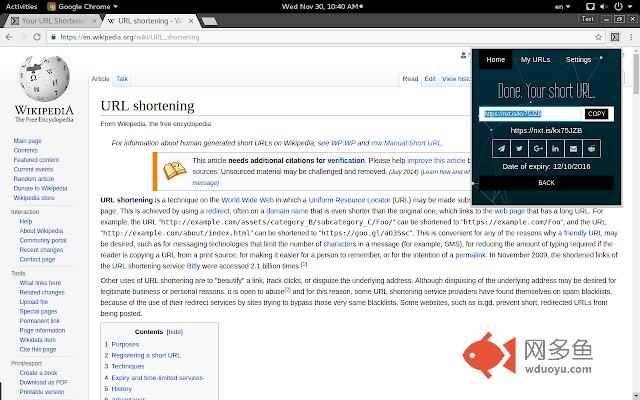Open the Article tab
640x400 pixels.
[100, 79]
